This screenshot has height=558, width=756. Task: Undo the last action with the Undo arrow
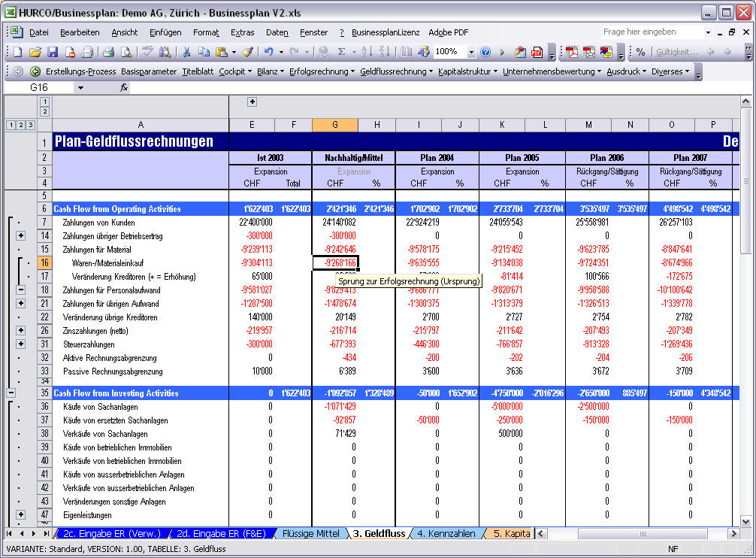coord(268,52)
